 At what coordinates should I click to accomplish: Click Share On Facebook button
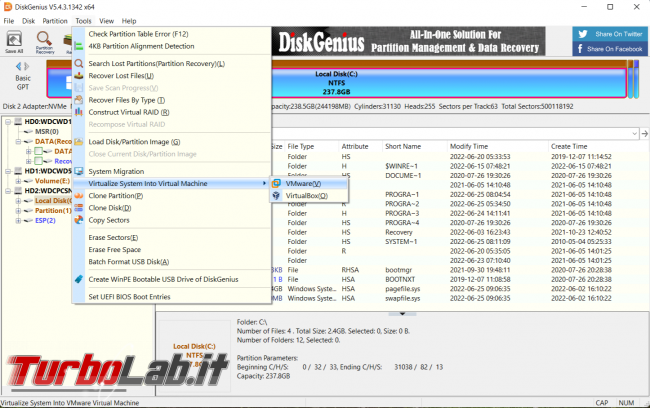(x=610, y=49)
